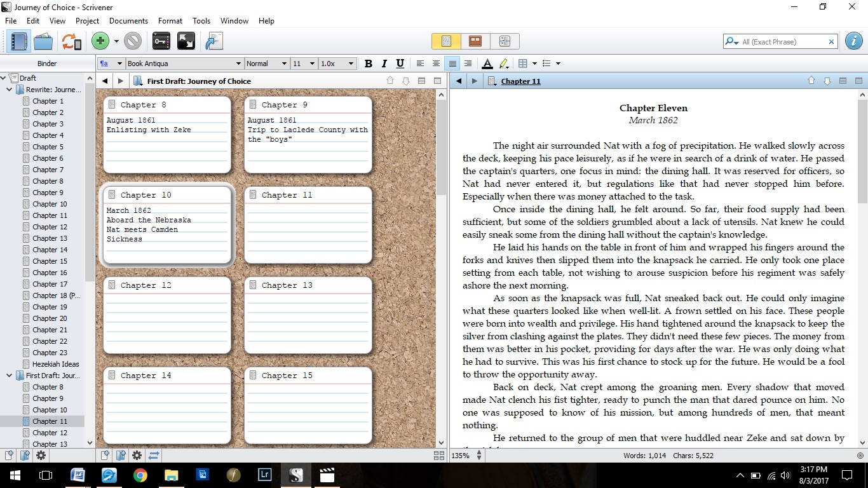Switch to Corkboard view mode
868x488 pixels.
tap(475, 41)
